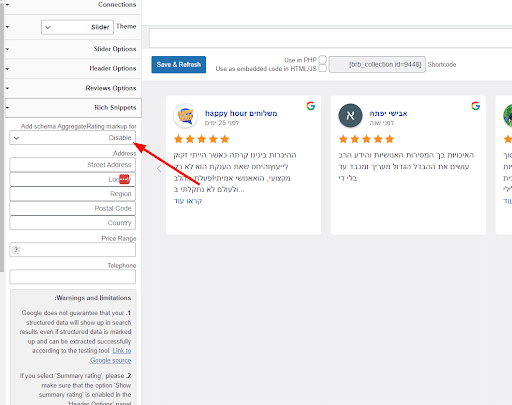Viewport: 512px width, 405px height.
Task: Click the Google icon on second review card
Action: tap(475, 106)
